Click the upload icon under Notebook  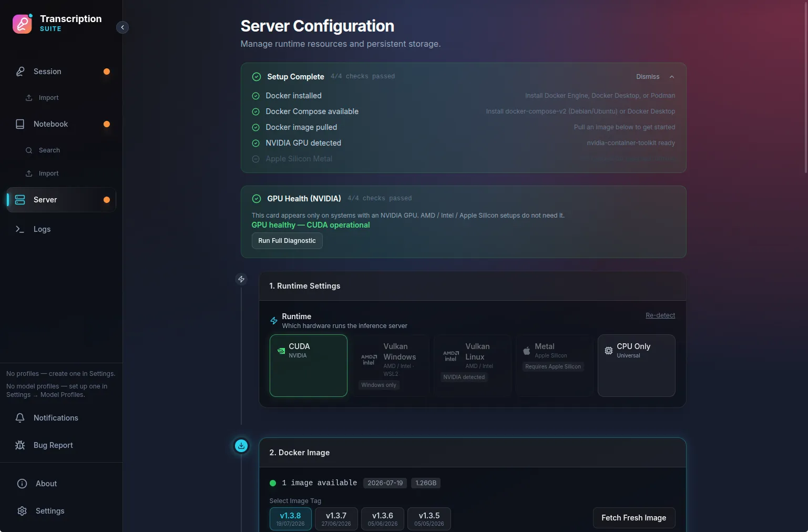tap(29, 173)
